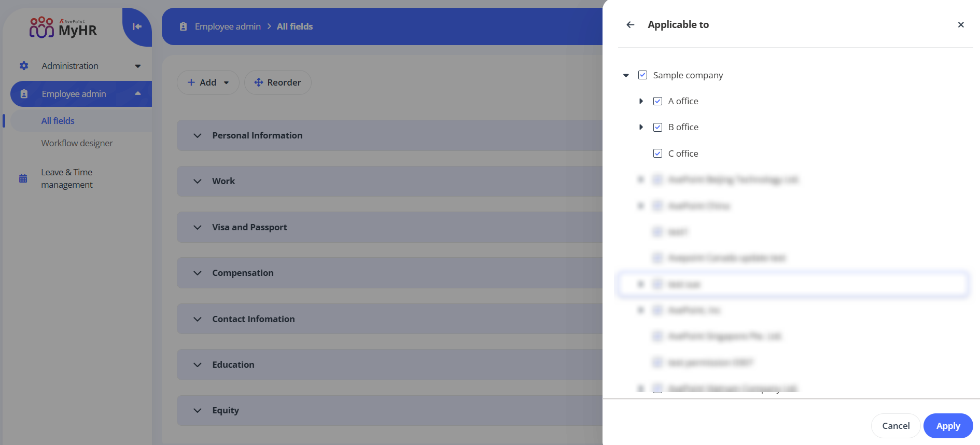Viewport: 980px width, 445px height.
Task: Click the Employee admin badge icon in sidebar
Action: pyautogui.click(x=24, y=94)
